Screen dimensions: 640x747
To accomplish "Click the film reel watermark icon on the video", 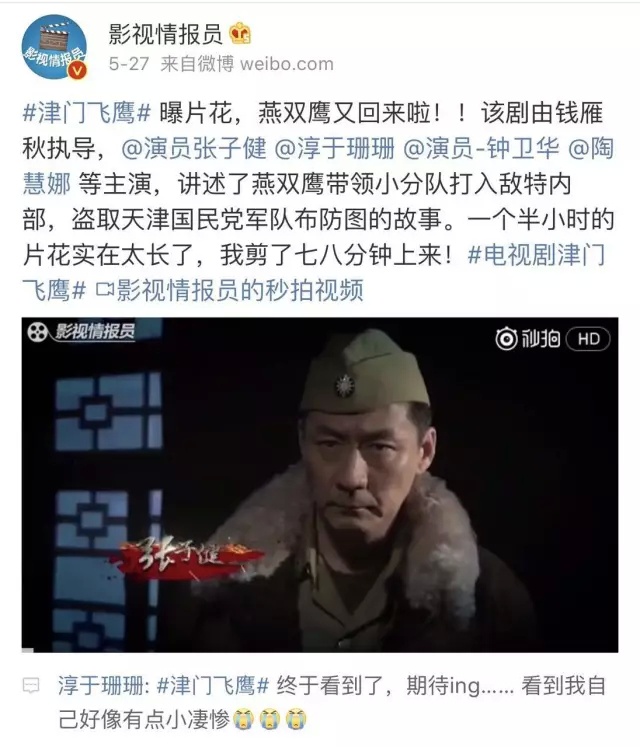I will [x=37, y=332].
